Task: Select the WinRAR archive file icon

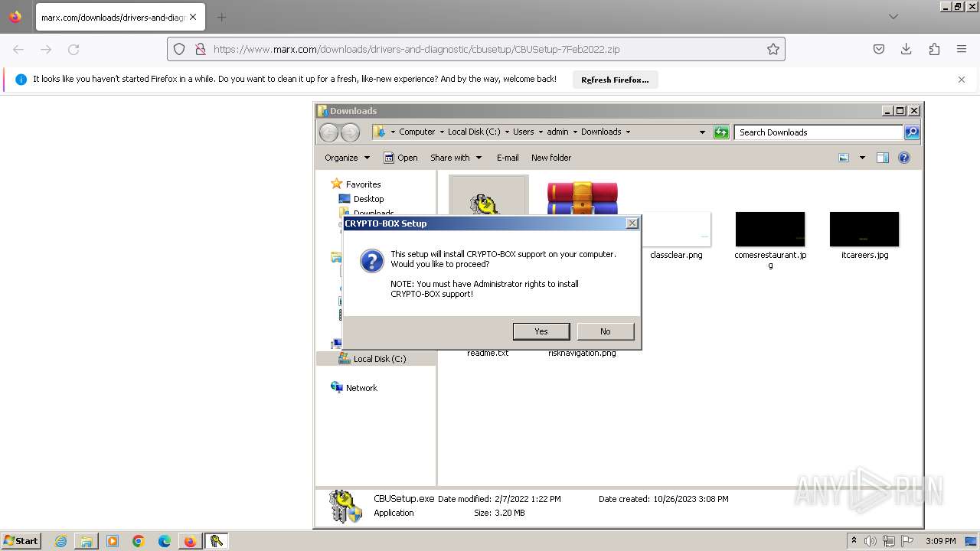Action: (x=582, y=198)
